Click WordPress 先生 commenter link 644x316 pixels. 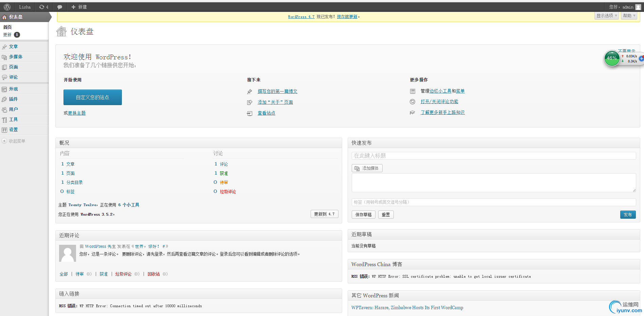[x=100, y=246]
